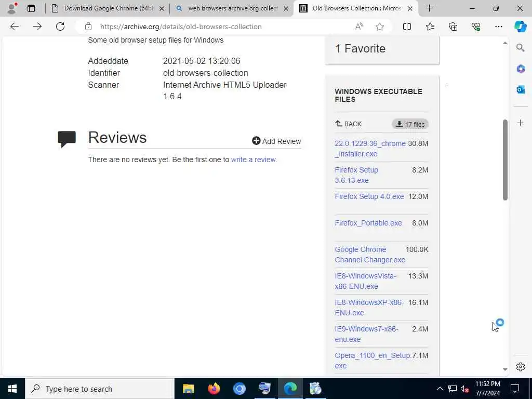The width and height of the screenshot is (532, 399).
Task: Open Copilot icon in Edge toolbar
Action: click(x=520, y=26)
